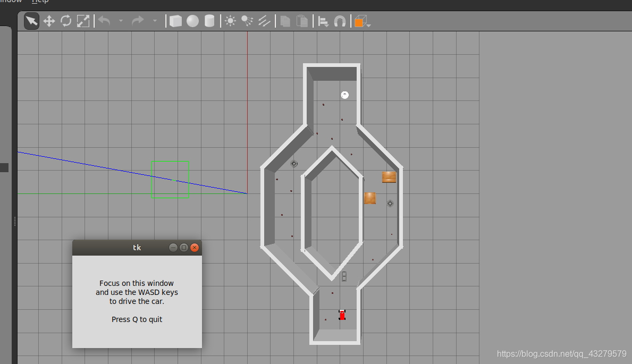Image resolution: width=632 pixels, height=364 pixels.
Task: Select the white sphere in top corridor
Action: tap(344, 95)
